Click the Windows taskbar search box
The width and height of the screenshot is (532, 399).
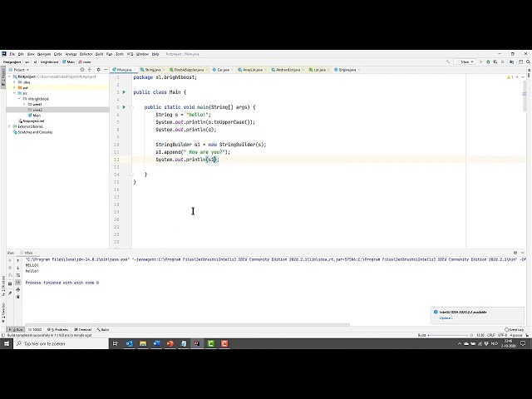(61, 343)
